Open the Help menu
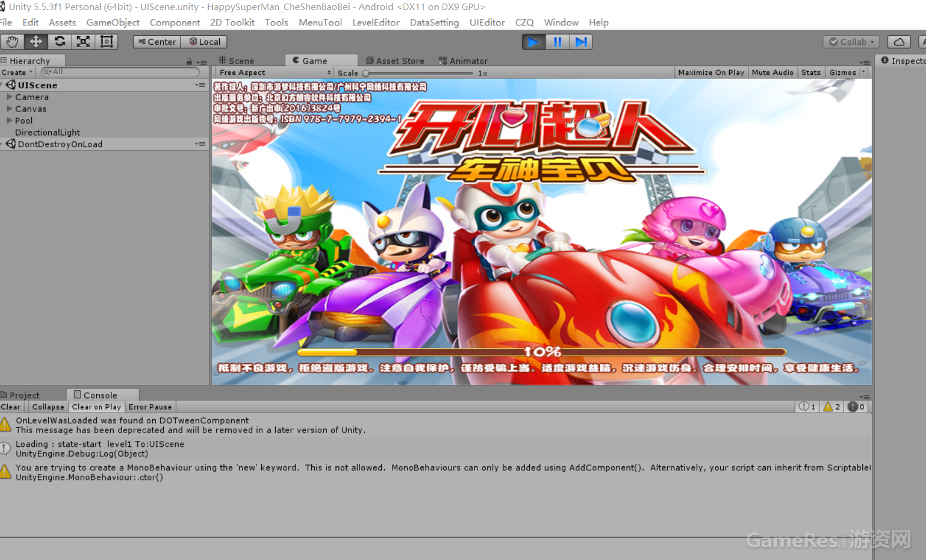 (x=598, y=22)
